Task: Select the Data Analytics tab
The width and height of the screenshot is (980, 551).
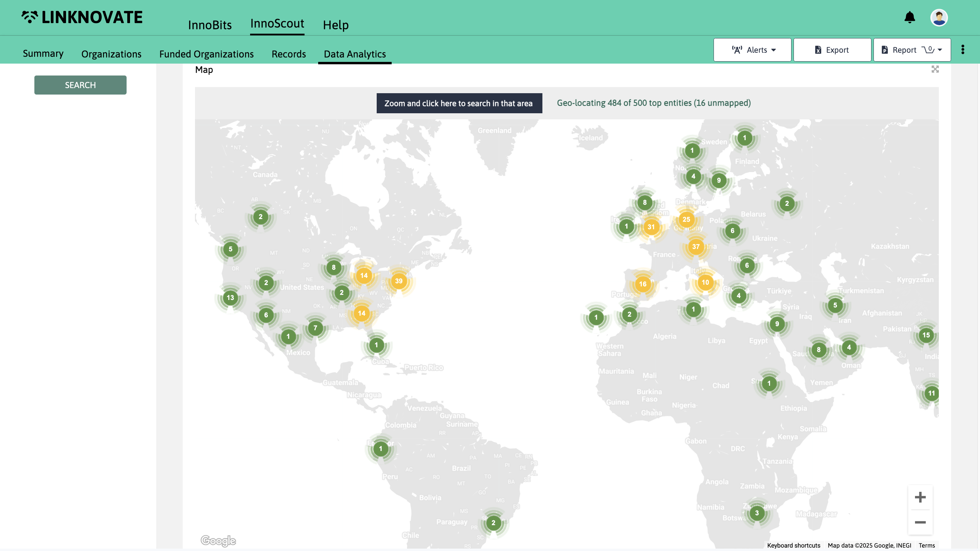Action: (355, 54)
